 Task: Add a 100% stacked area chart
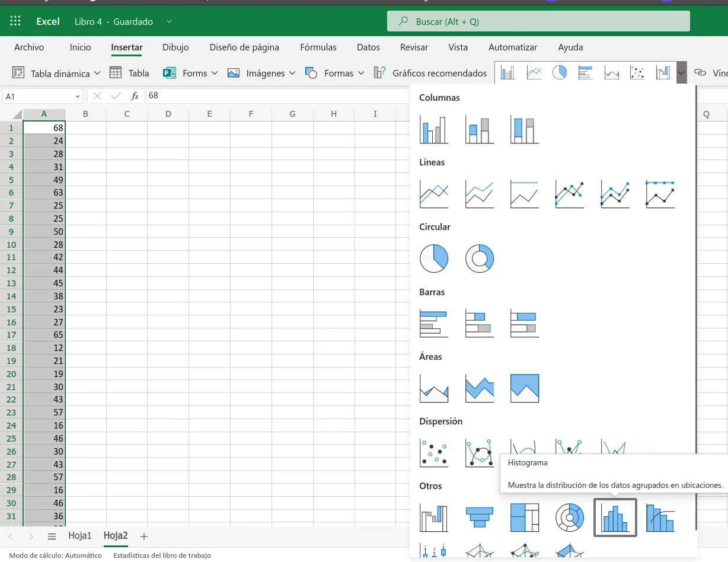point(525,388)
